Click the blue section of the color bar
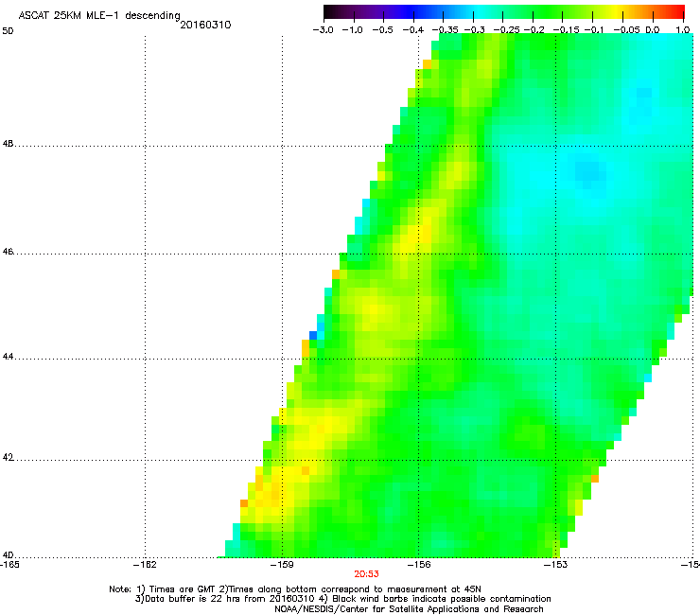The image size is (700, 615). [413, 11]
